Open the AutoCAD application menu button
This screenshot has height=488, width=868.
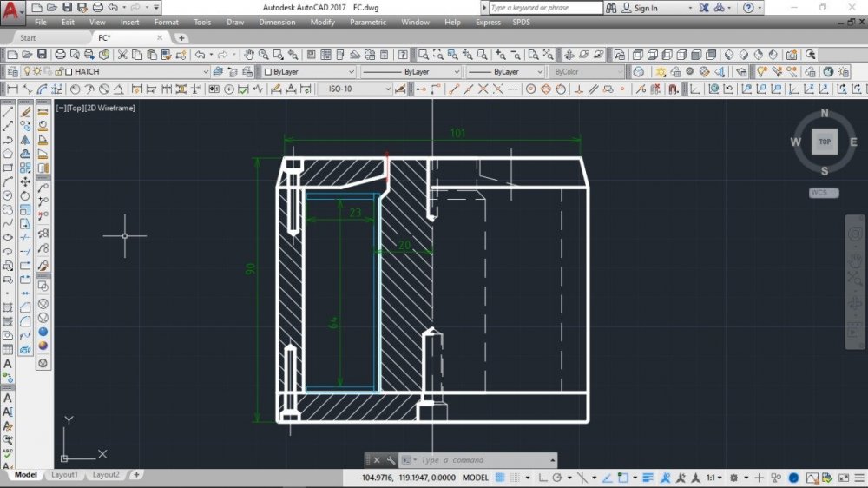pos(11,10)
